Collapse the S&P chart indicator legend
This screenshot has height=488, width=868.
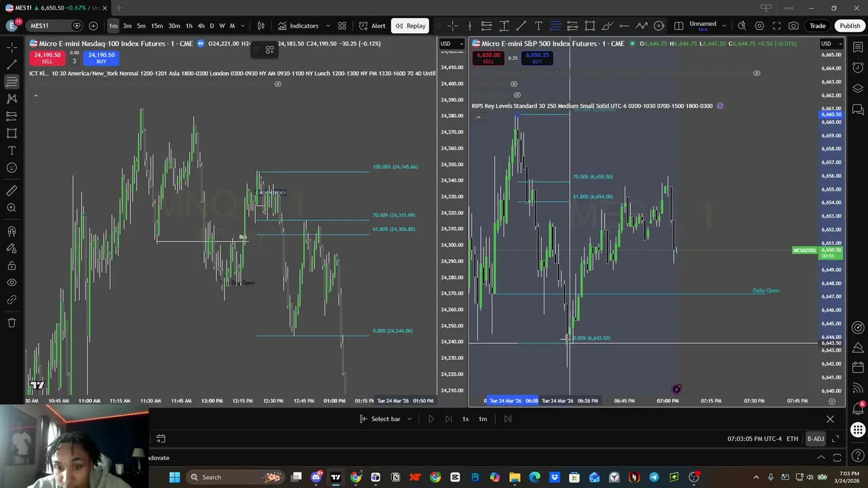478,117
